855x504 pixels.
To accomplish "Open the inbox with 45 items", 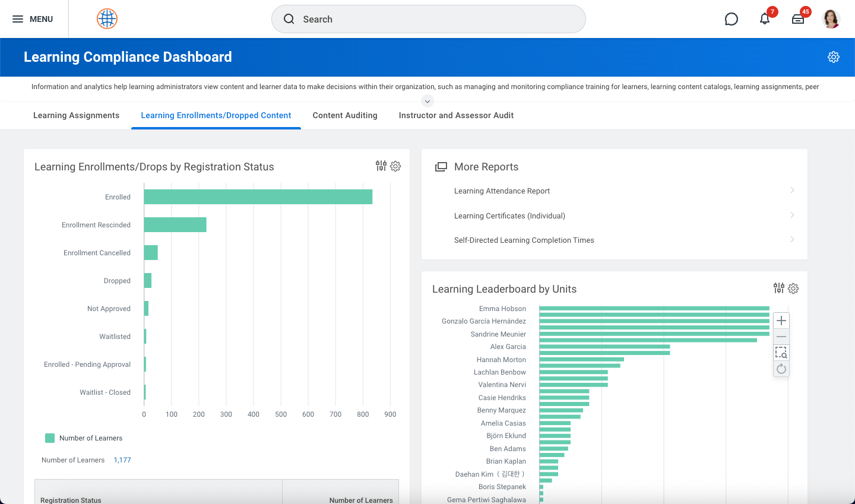I will tap(798, 19).
